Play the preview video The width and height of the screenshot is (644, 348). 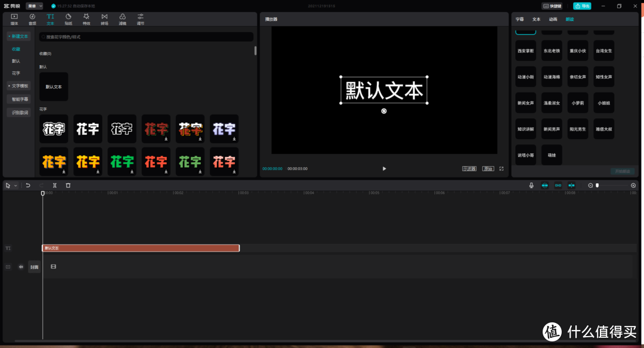point(384,169)
